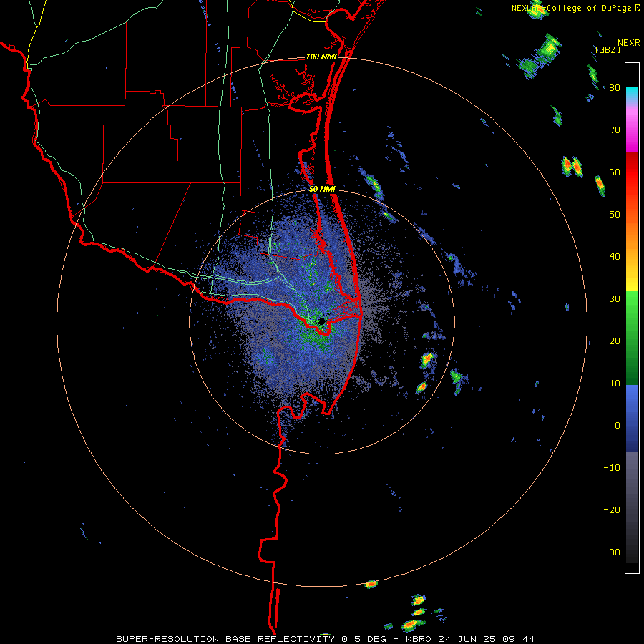Click the -30 dBZ value on the legend
Screen dimensions: 644x644
(x=612, y=552)
